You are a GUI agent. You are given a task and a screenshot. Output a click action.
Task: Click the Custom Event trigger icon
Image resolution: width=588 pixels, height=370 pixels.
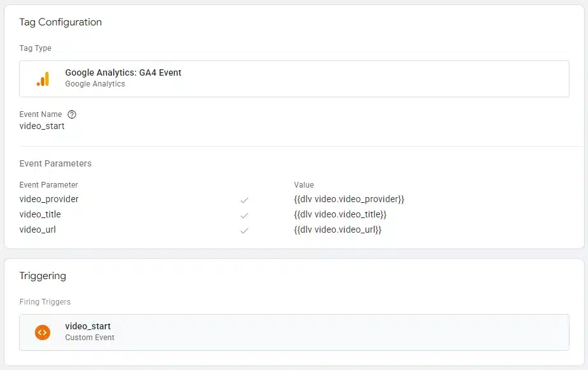click(42, 332)
